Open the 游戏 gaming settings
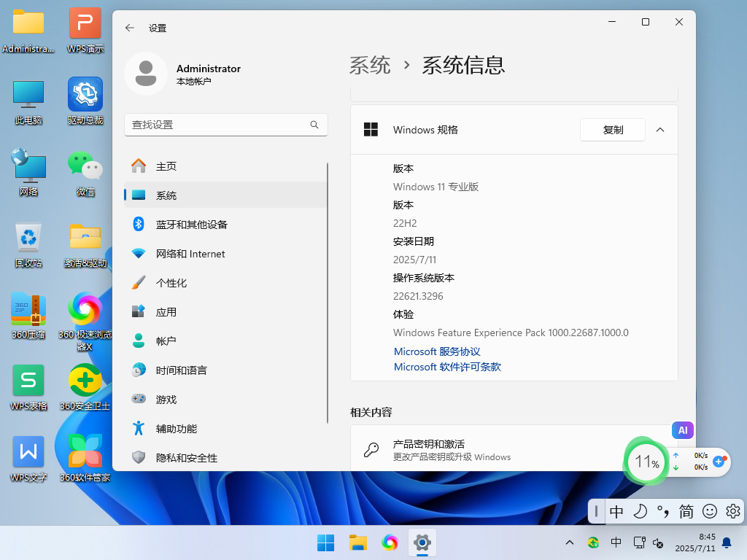The width and height of the screenshot is (747, 560). (225, 400)
